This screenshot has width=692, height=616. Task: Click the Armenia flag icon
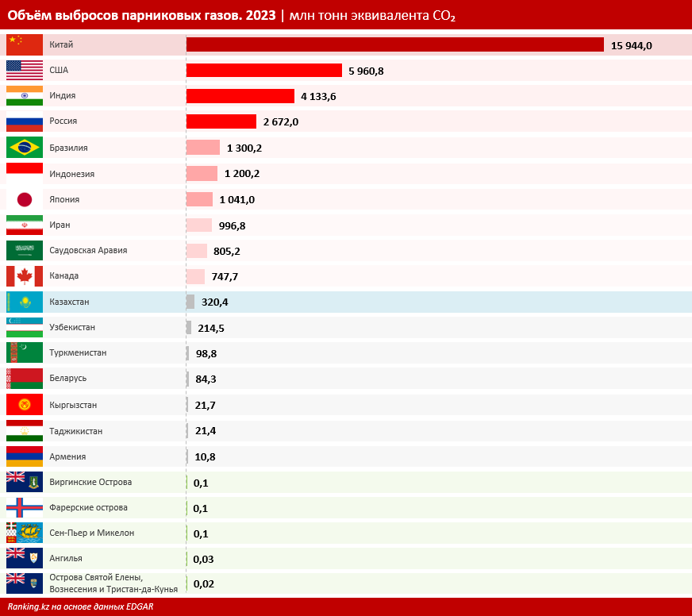coord(25,456)
